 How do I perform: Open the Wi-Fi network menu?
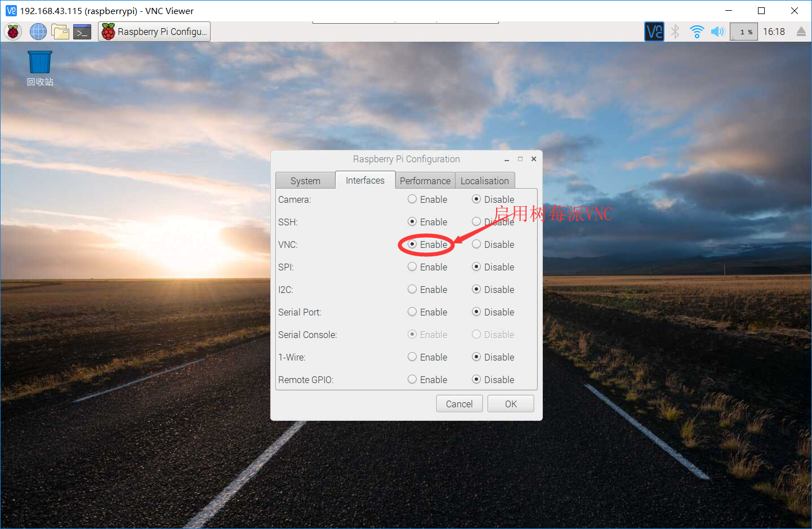click(697, 32)
